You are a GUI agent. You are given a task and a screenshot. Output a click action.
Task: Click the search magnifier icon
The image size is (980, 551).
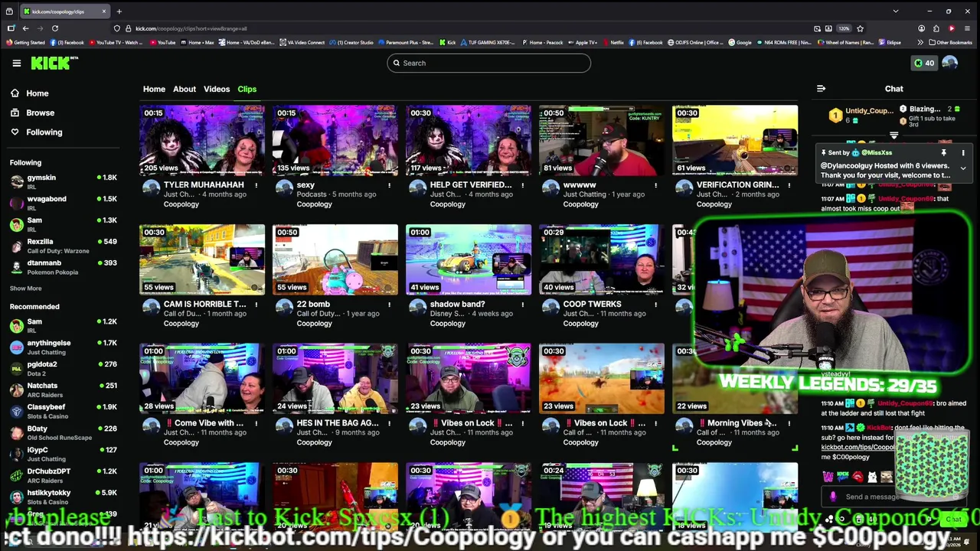(x=396, y=64)
